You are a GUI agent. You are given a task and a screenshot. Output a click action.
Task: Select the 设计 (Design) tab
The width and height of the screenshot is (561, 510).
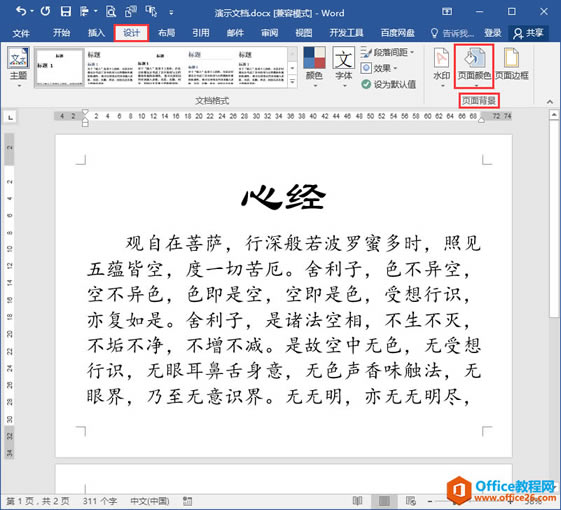[x=131, y=33]
